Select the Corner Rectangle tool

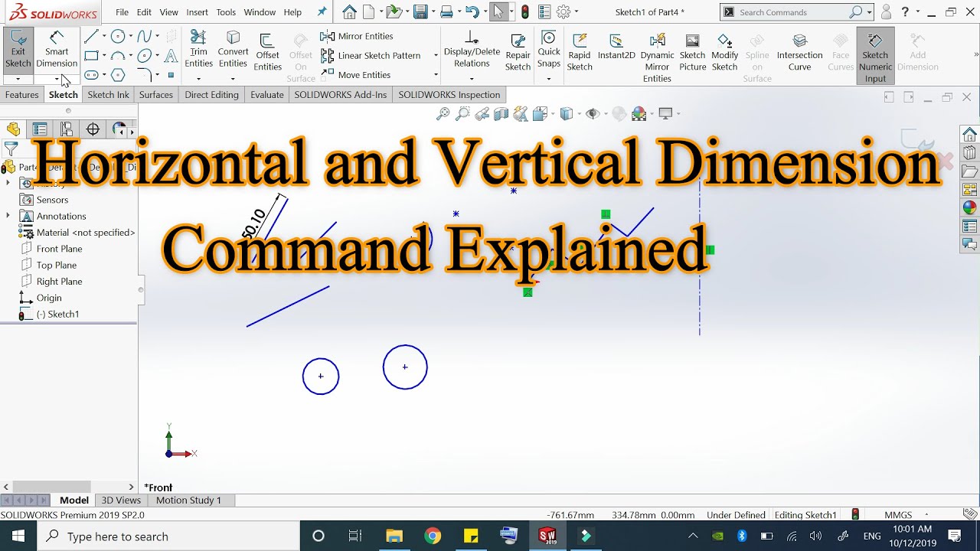91,55
